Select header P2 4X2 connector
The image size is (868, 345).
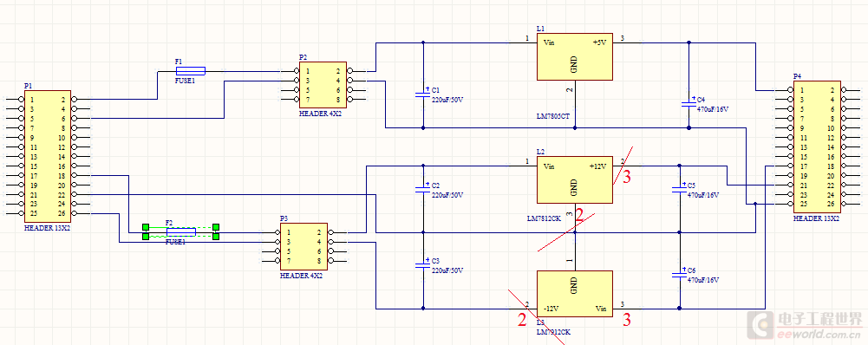[x=323, y=85]
